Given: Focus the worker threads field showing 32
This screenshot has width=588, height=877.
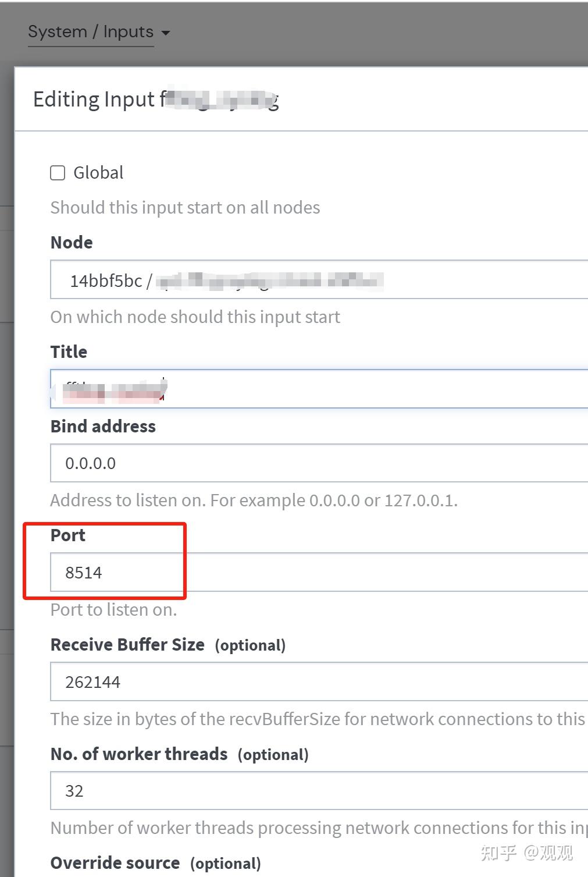Looking at the screenshot, I should click(319, 790).
